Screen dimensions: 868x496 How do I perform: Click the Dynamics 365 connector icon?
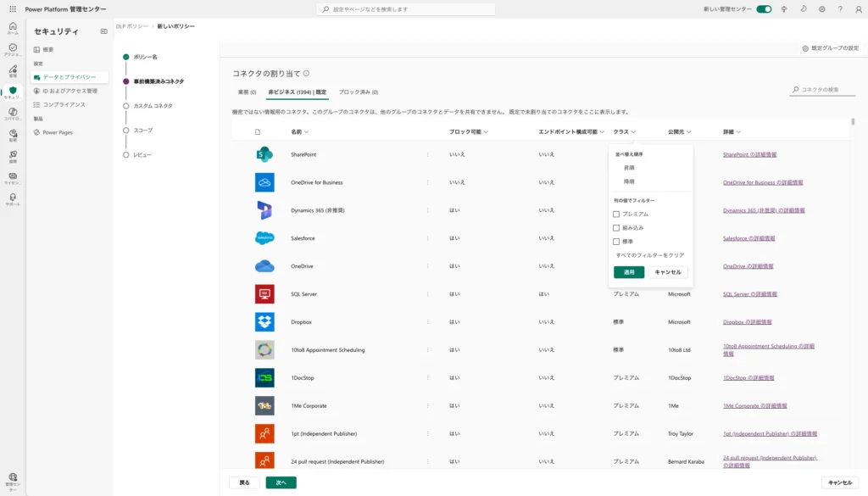[264, 210]
